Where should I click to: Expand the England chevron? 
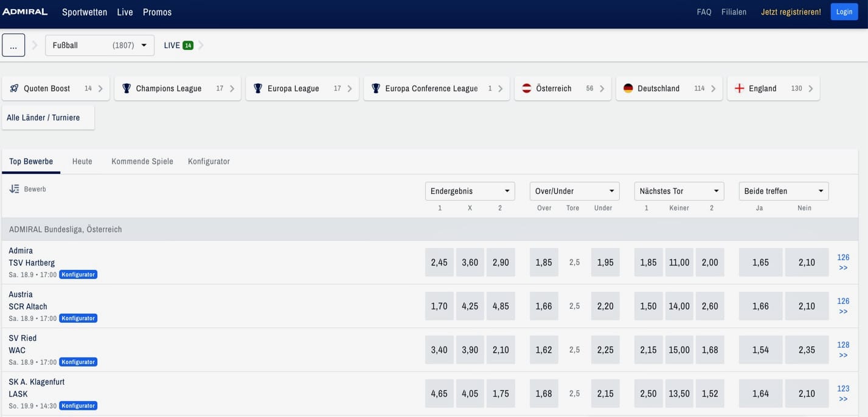point(810,88)
